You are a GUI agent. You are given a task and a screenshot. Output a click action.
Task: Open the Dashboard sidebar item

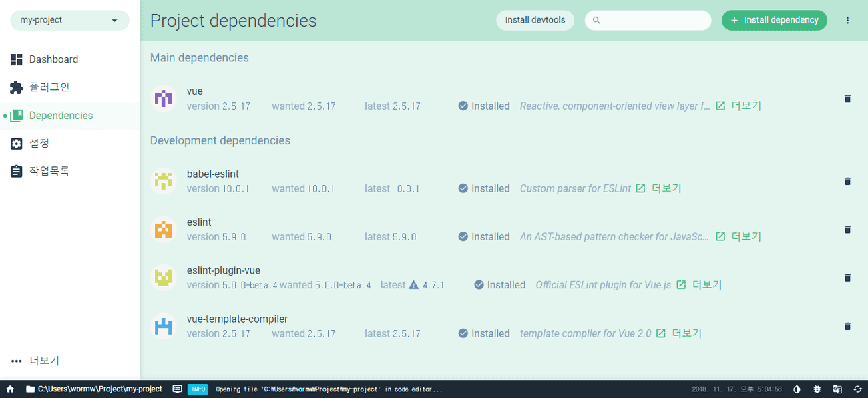pos(53,59)
